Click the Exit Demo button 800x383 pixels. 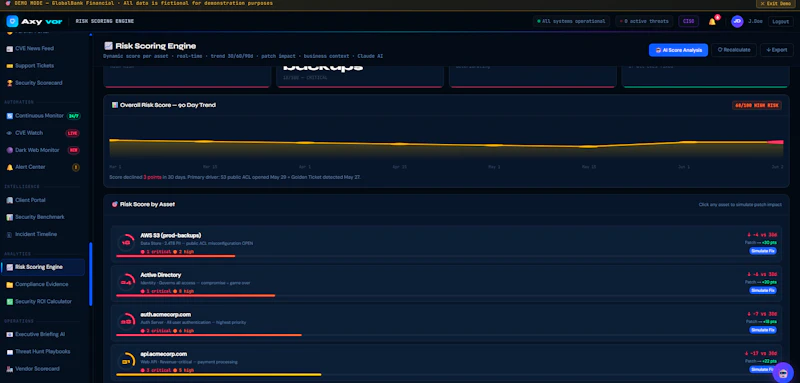point(776,4)
